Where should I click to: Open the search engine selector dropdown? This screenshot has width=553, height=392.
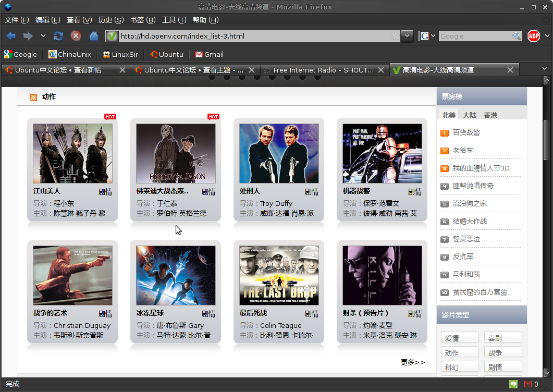click(433, 36)
